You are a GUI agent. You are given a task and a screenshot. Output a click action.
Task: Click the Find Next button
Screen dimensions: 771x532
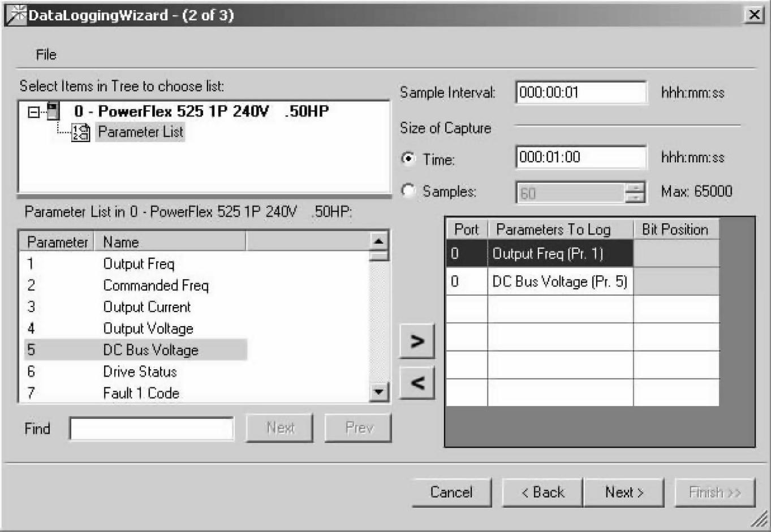(x=280, y=428)
